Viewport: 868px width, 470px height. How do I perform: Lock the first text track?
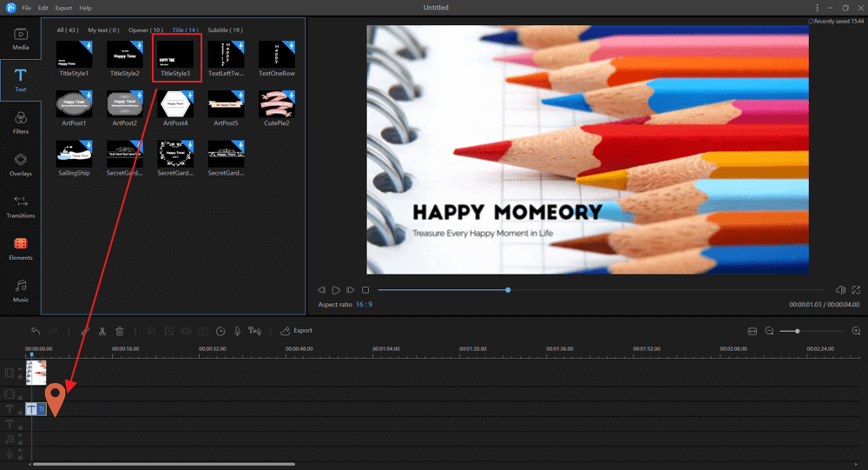(x=20, y=414)
